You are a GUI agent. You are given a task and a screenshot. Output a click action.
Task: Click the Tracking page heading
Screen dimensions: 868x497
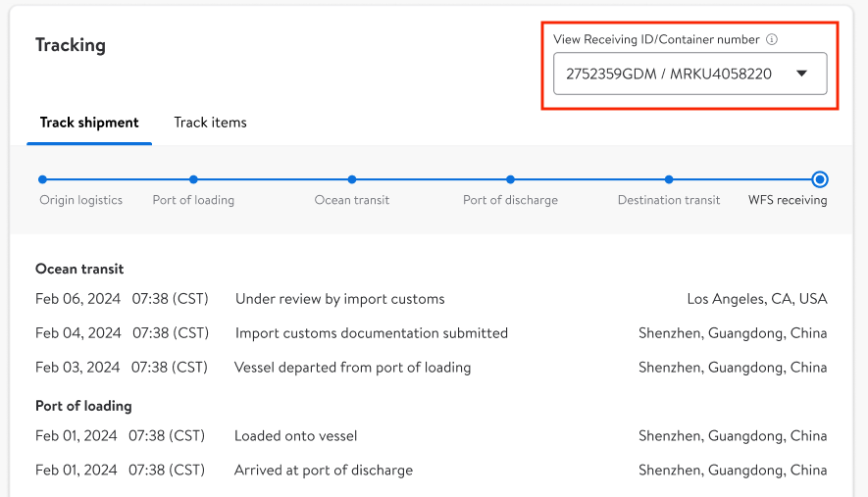pos(71,45)
